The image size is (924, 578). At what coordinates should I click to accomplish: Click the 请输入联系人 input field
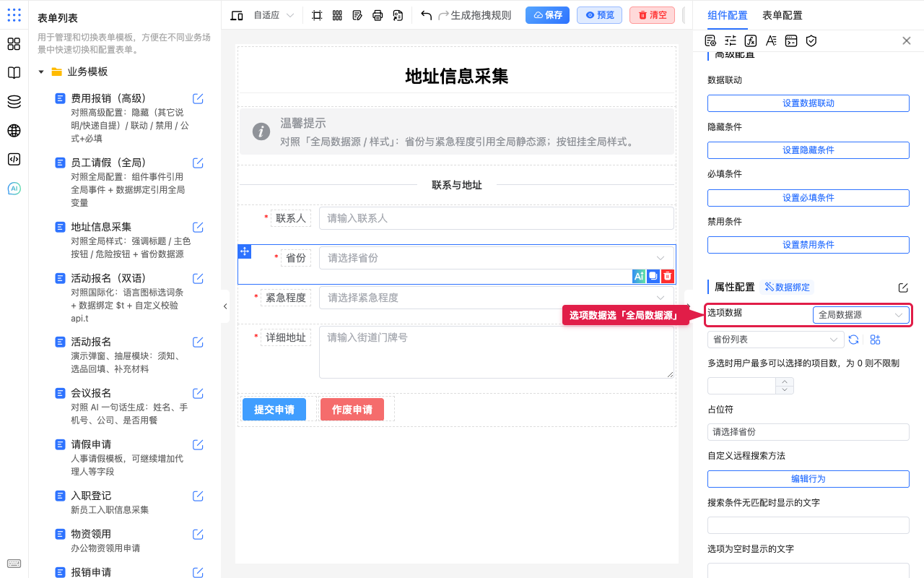(497, 218)
